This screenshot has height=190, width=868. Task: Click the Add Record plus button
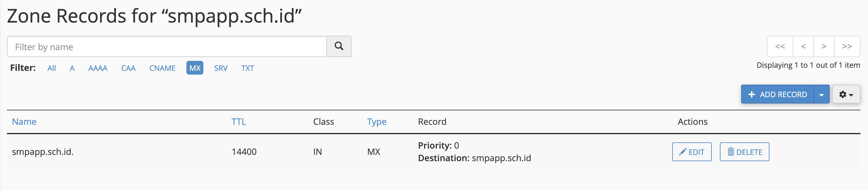(x=777, y=95)
